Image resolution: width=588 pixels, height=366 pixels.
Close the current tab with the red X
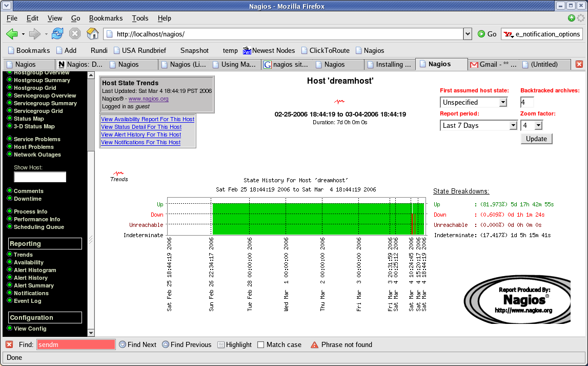coord(579,64)
